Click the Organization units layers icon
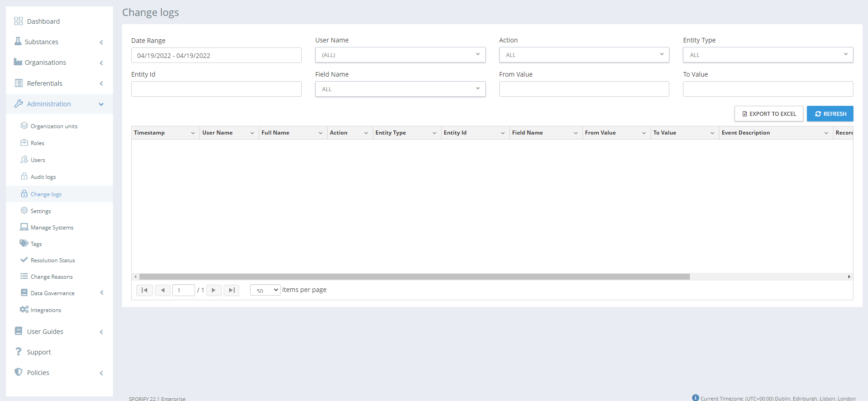Screen dimensions: 868x401 point(24,125)
